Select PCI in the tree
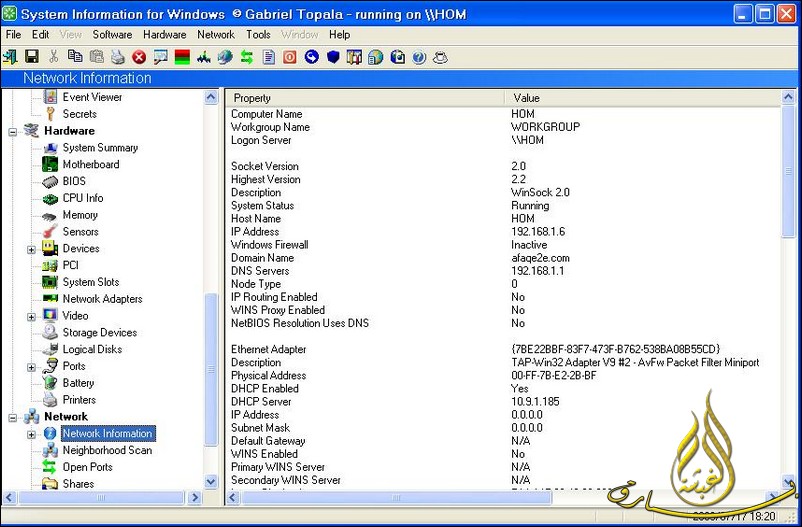 coord(71,265)
